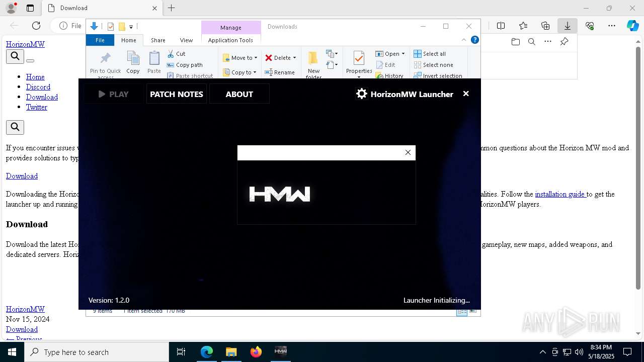The width and height of the screenshot is (644, 362).
Task: Click the HMW logo in splash dialog
Action: tap(280, 194)
